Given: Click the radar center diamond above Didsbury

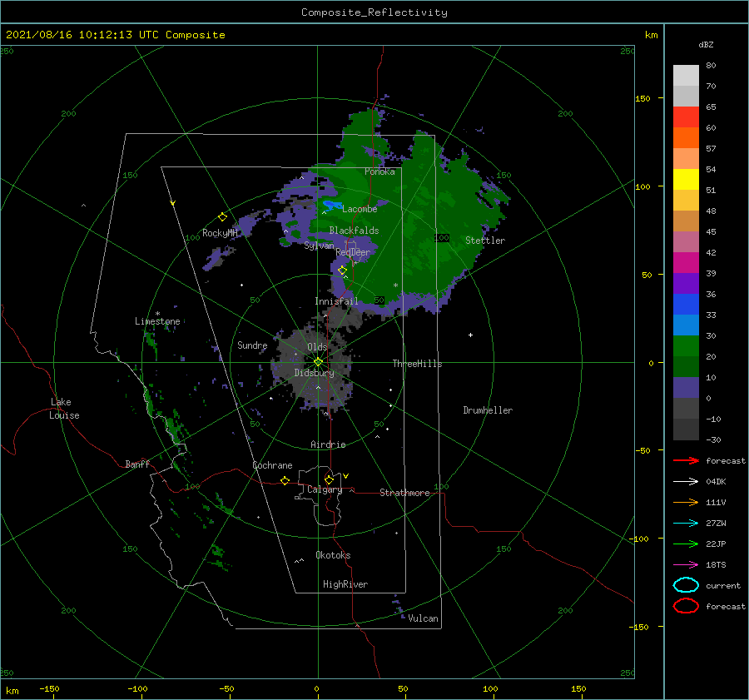Looking at the screenshot, I should pos(318,362).
